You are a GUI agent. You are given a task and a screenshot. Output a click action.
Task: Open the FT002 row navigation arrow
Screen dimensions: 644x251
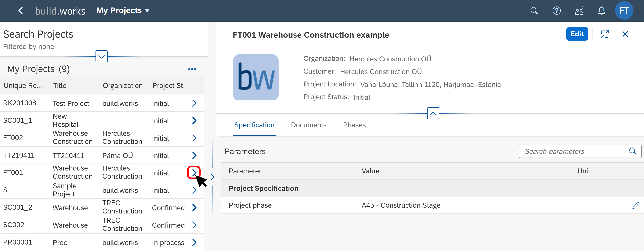point(194,138)
